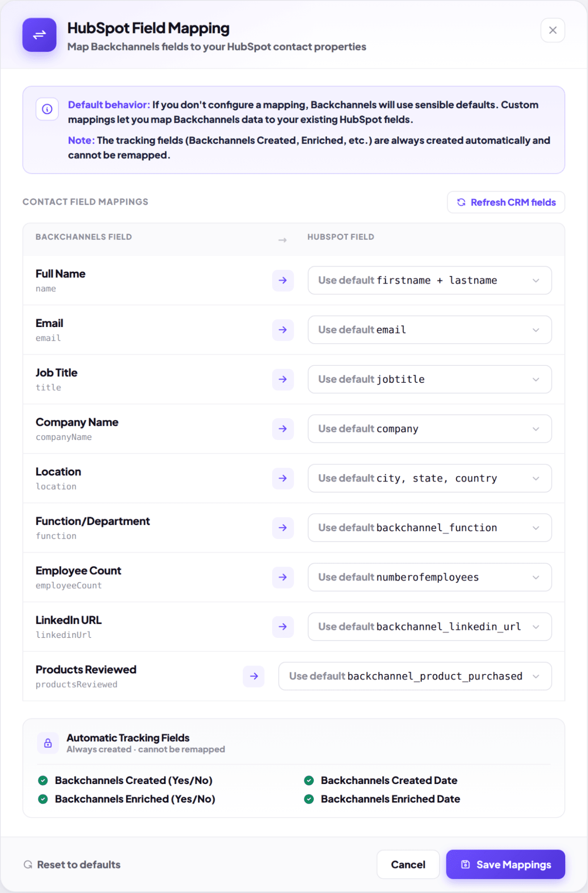Viewport: 588px width, 893px height.
Task: Expand the Location city, state, country dropdown
Action: 429,478
